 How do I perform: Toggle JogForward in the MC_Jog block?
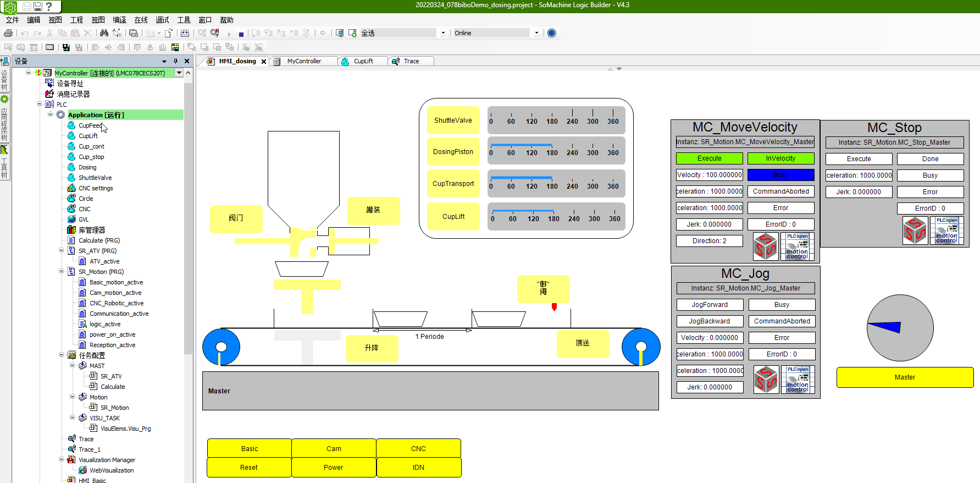coord(709,305)
